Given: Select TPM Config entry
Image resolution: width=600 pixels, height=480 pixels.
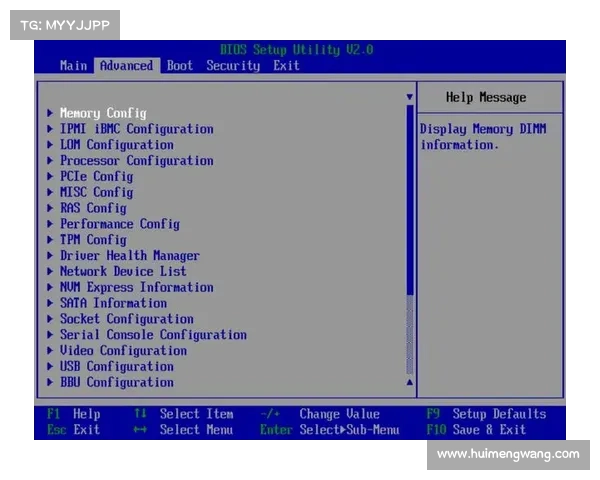Looking at the screenshot, I should click(93, 240).
